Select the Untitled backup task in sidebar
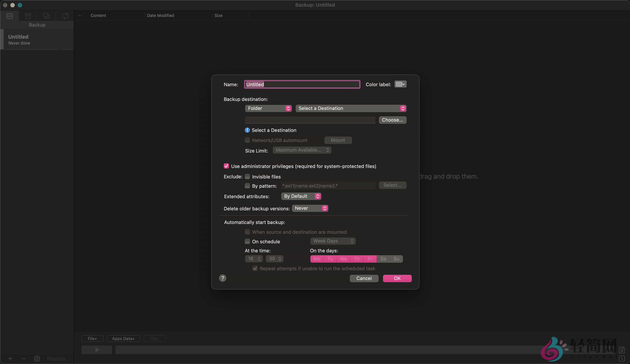The image size is (630, 364). [x=37, y=39]
